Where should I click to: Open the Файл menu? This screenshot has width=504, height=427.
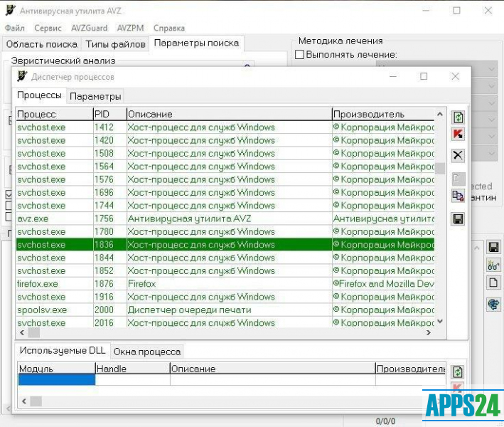point(15,28)
